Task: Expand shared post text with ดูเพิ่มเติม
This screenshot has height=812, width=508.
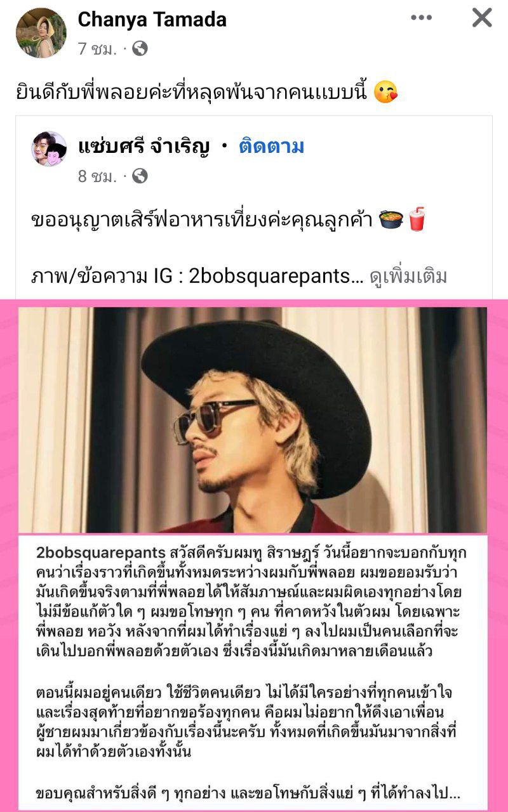Action: click(x=408, y=277)
